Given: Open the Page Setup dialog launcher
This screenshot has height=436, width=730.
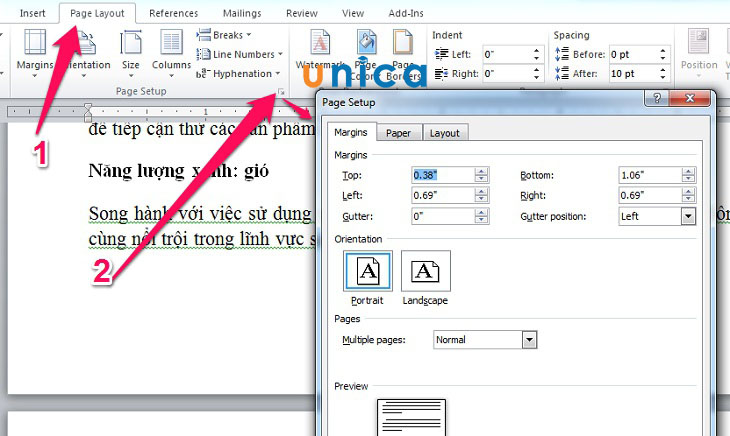Looking at the screenshot, I should (281, 92).
